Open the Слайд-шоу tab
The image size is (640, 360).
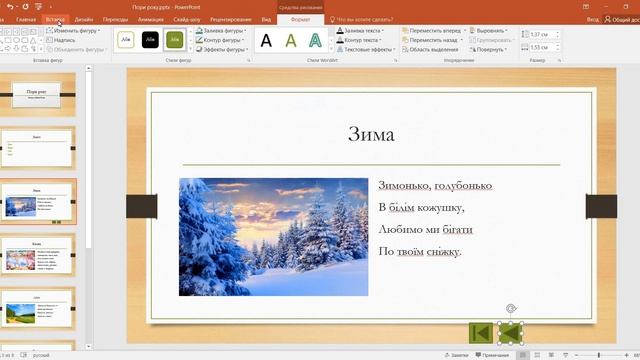pyautogui.click(x=187, y=20)
